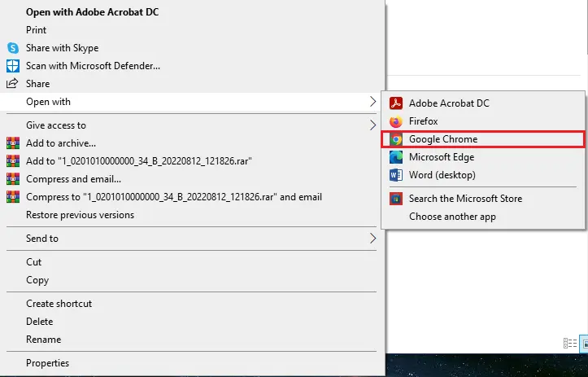Click the Word desktop icon in submenu
The image size is (588, 377).
point(396,175)
